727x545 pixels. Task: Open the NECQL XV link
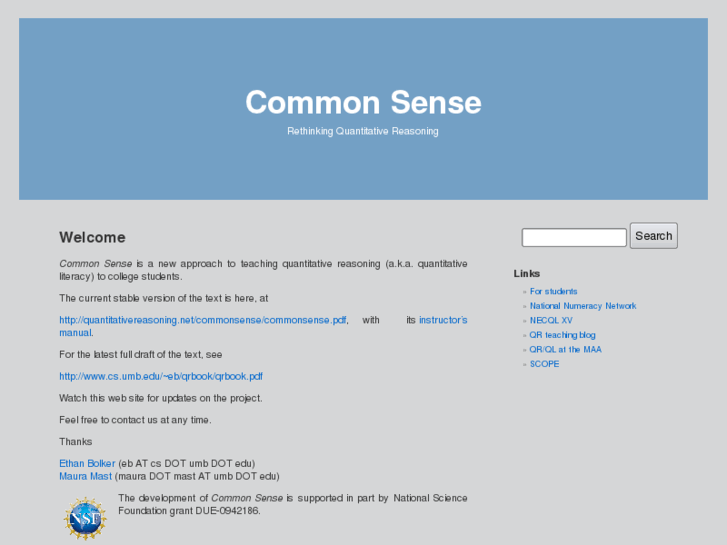point(551,320)
